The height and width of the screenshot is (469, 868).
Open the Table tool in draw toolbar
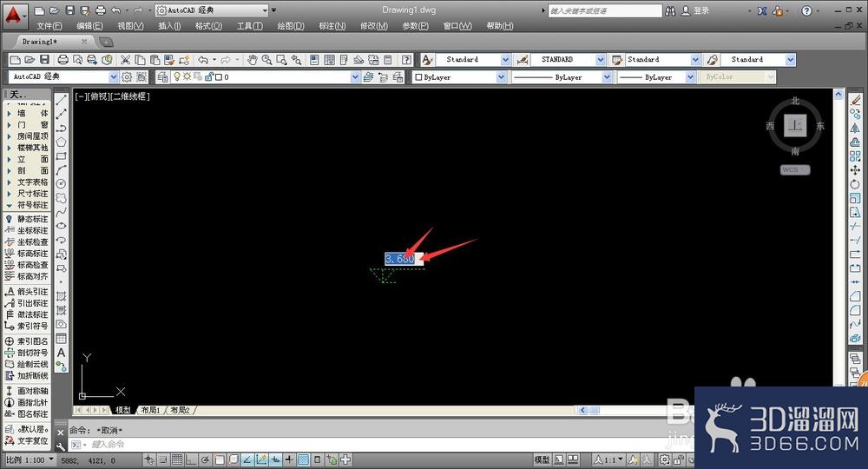click(x=61, y=339)
